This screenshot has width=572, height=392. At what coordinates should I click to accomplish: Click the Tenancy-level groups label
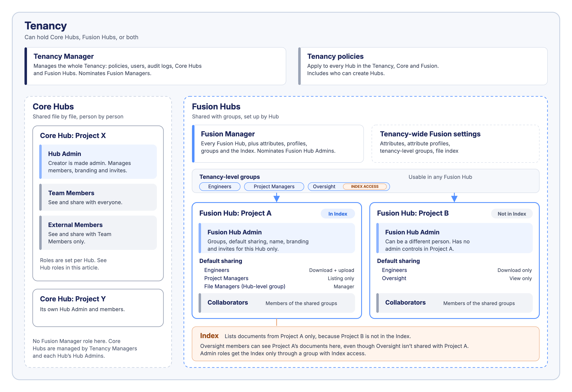[229, 177]
